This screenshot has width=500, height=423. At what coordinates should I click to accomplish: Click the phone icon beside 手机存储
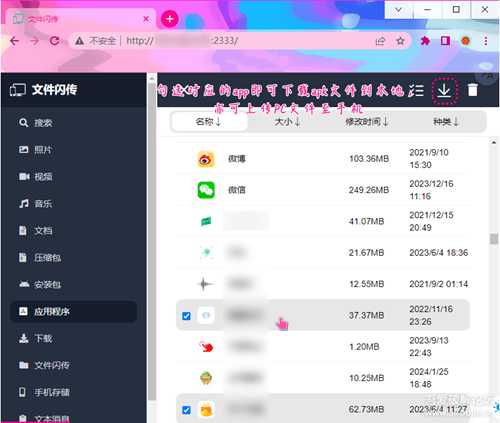pyautogui.click(x=22, y=392)
